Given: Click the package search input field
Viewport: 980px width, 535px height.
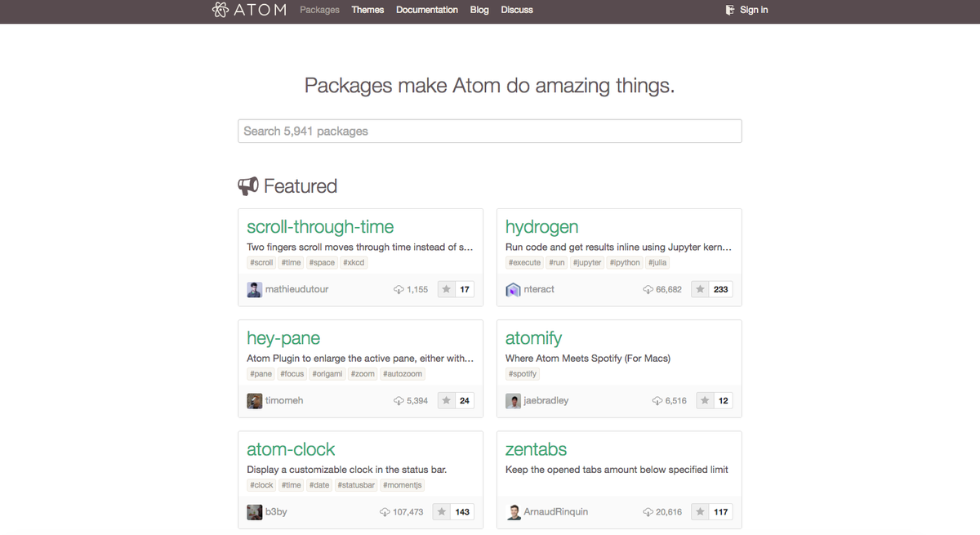Looking at the screenshot, I should (x=489, y=131).
